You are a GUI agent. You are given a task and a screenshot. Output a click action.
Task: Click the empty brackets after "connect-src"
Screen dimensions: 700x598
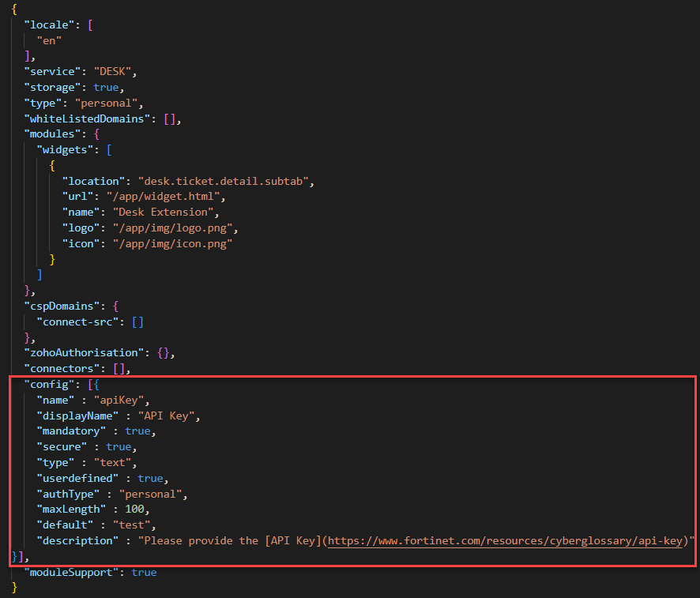pyautogui.click(x=137, y=322)
